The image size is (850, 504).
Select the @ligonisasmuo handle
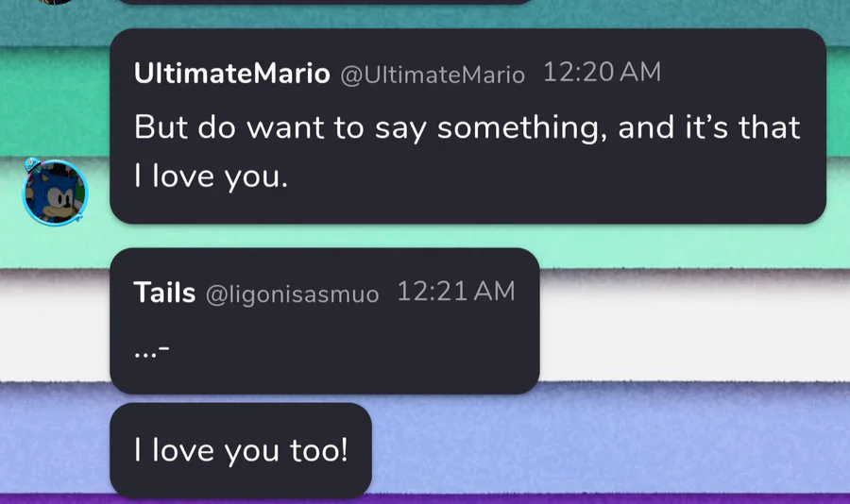[x=292, y=294]
